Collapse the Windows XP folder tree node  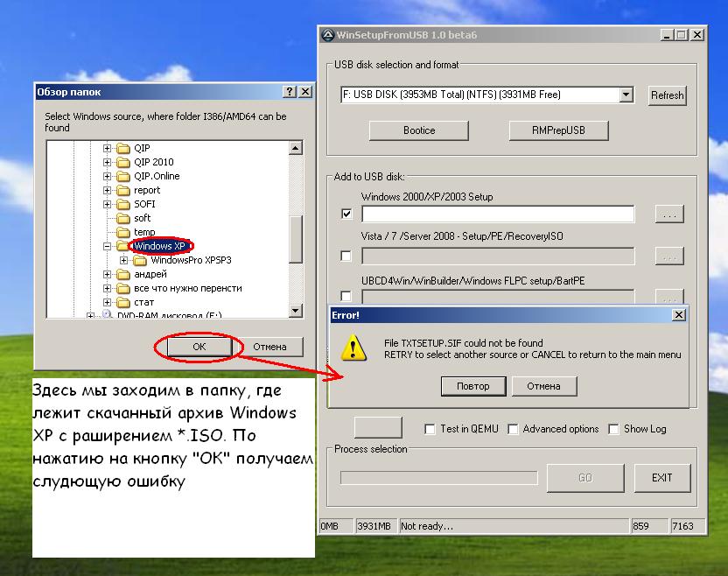(108, 246)
